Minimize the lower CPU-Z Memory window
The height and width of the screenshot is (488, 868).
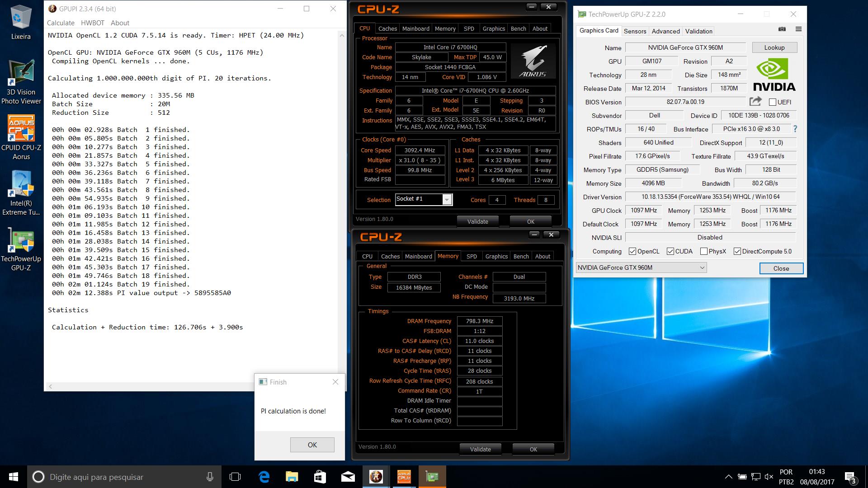[x=534, y=235]
